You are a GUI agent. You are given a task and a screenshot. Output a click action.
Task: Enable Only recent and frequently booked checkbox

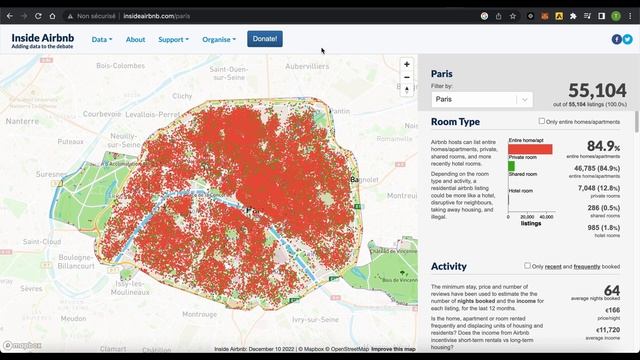coord(527,266)
